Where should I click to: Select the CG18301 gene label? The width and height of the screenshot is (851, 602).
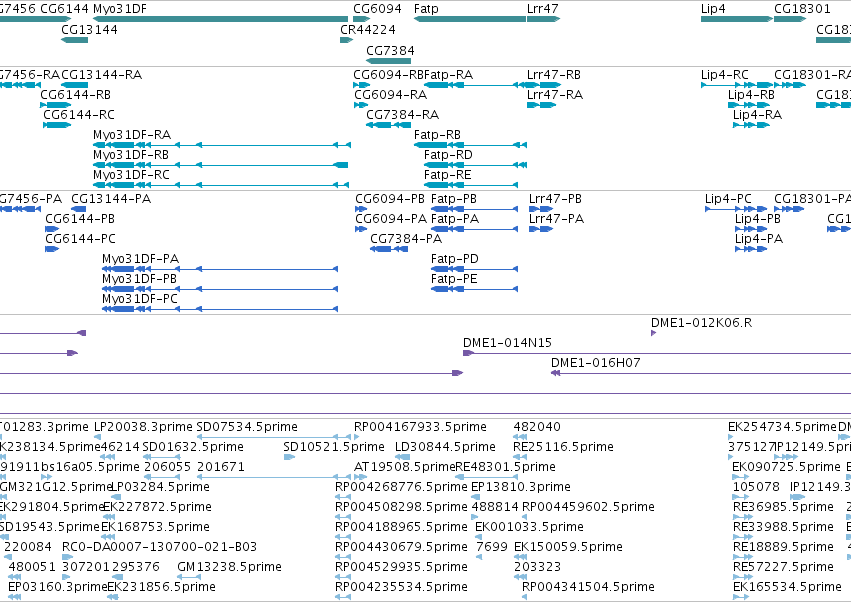pyautogui.click(x=802, y=9)
